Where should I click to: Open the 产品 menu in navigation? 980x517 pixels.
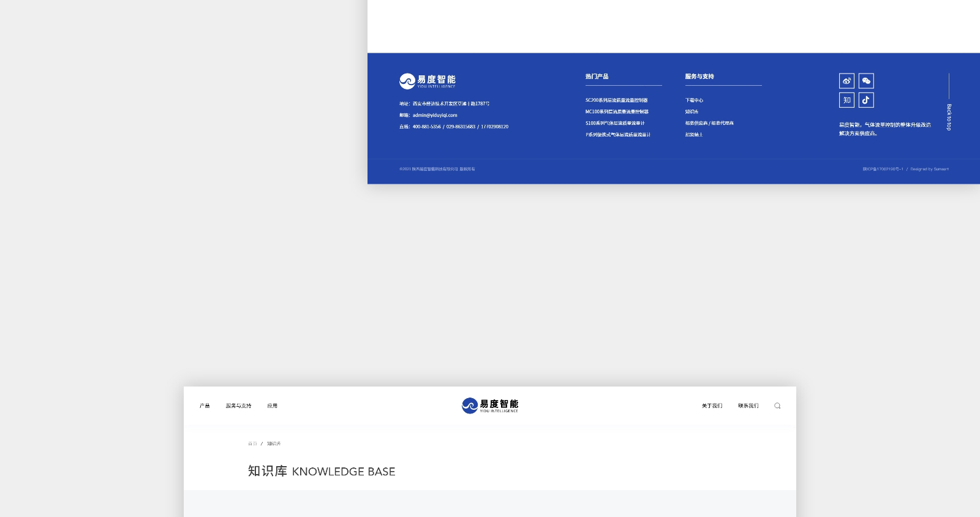click(x=205, y=406)
